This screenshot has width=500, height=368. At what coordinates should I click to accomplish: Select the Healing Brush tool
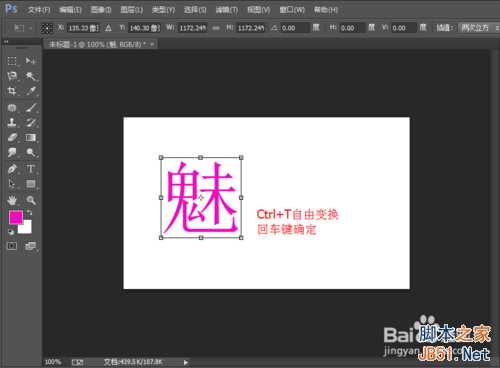[x=12, y=107]
